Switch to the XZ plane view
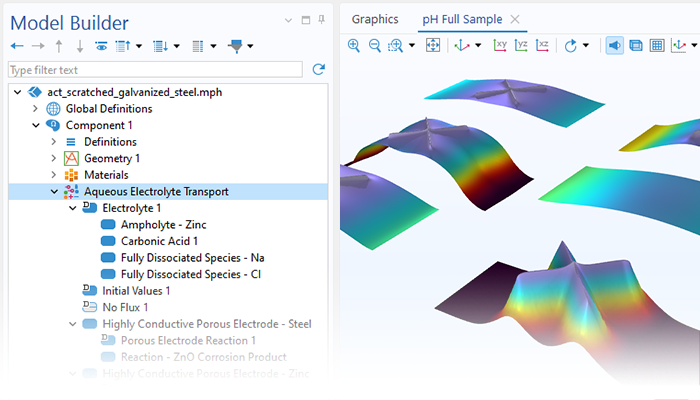This screenshot has width=700, height=400. click(x=542, y=45)
